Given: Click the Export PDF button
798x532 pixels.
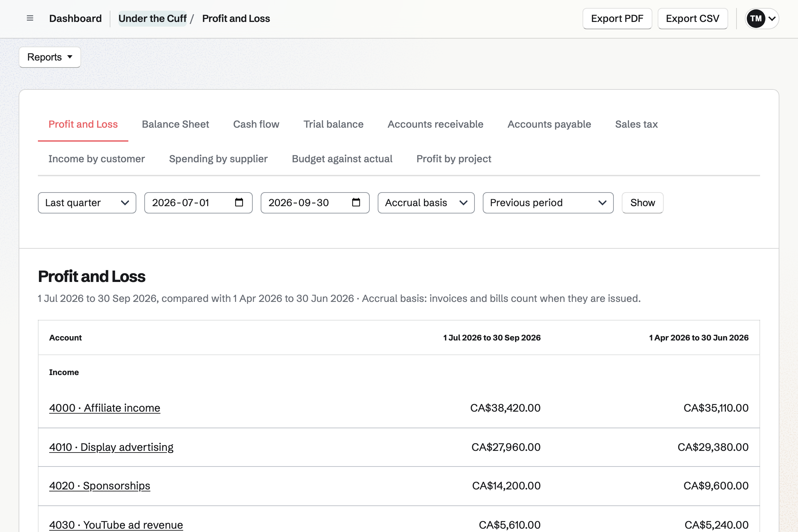Looking at the screenshot, I should pyautogui.click(x=617, y=19).
